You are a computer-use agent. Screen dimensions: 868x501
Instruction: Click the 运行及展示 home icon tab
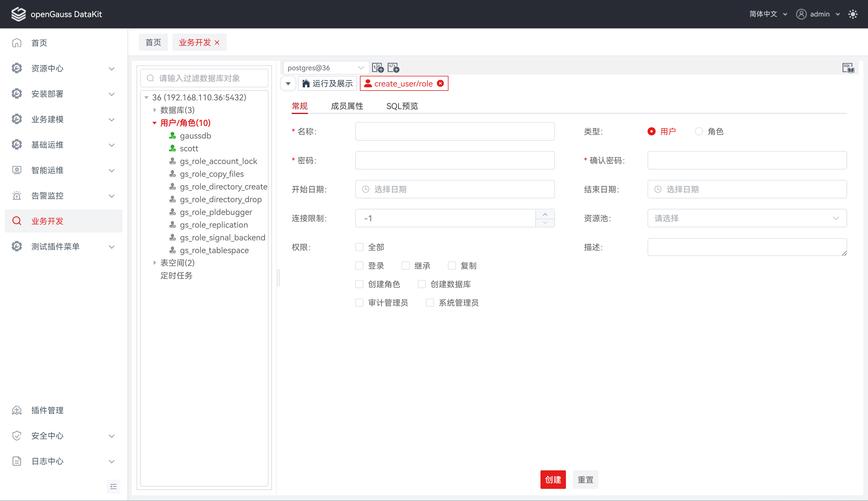point(327,84)
